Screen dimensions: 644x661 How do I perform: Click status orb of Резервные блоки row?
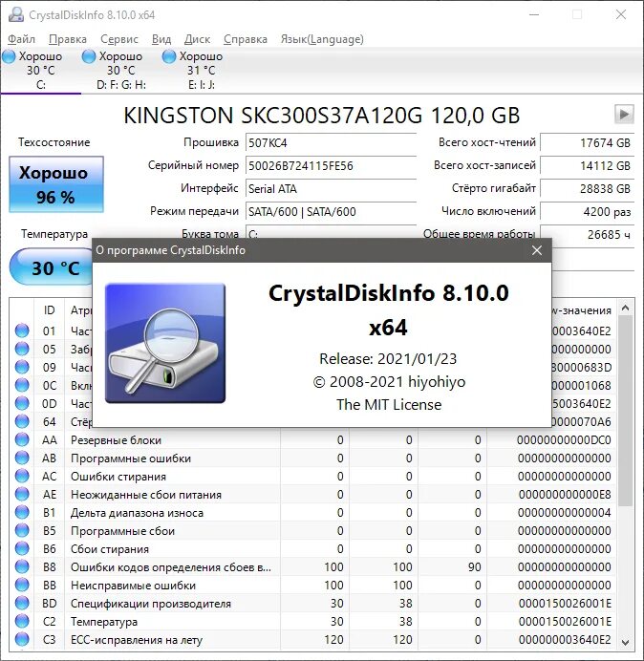(x=22, y=439)
